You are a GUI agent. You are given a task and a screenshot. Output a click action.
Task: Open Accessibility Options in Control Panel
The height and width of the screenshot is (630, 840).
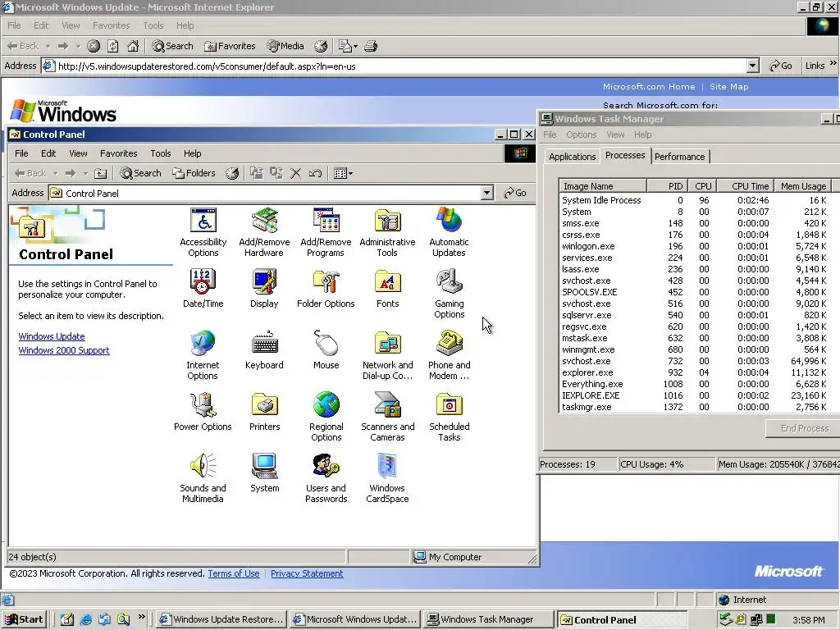[x=203, y=232]
